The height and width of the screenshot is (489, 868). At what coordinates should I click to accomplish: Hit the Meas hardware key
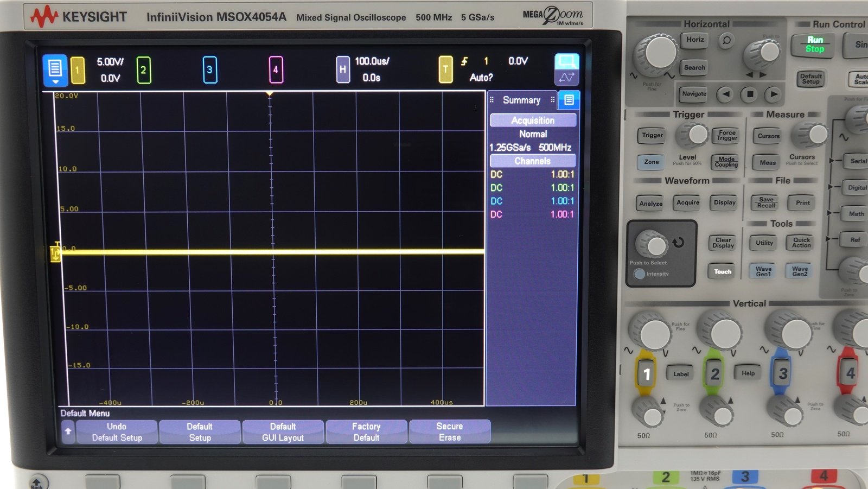767,163
